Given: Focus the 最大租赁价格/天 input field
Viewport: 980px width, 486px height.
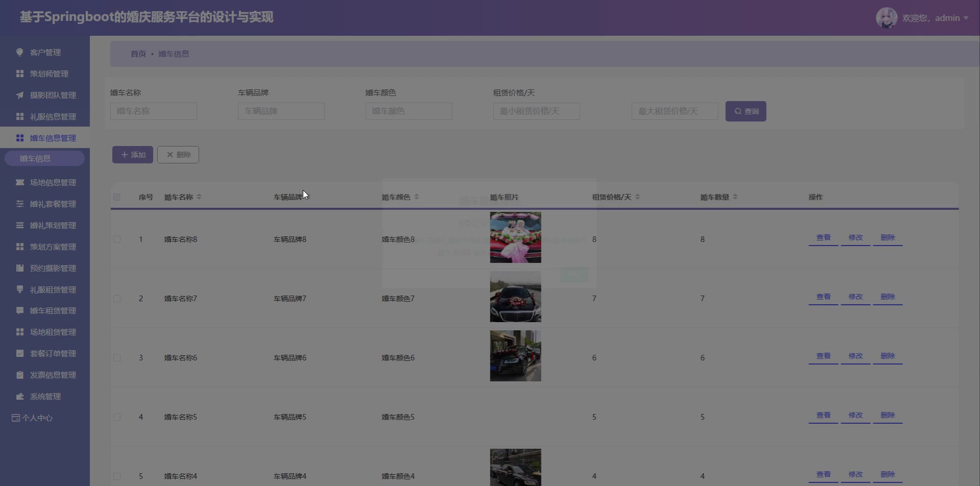Looking at the screenshot, I should tap(674, 111).
